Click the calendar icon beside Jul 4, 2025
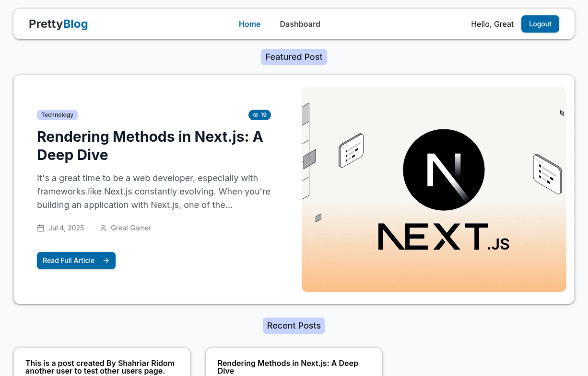588x376 pixels. [x=40, y=228]
